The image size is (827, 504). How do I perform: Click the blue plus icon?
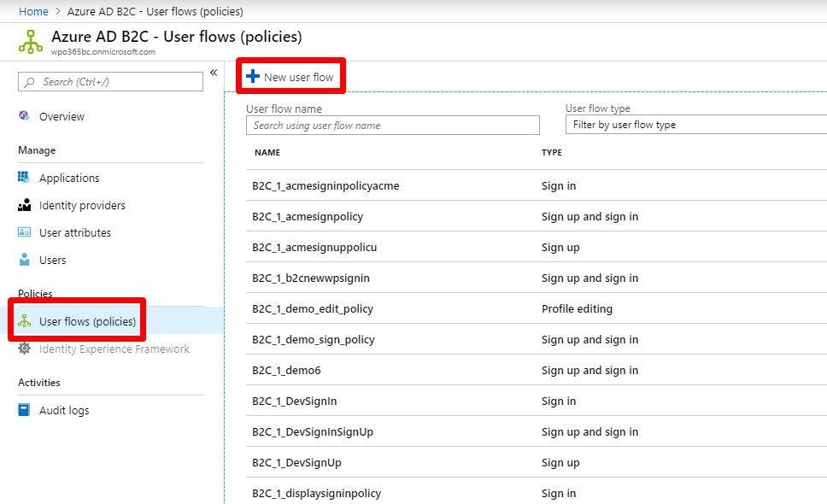(253, 76)
